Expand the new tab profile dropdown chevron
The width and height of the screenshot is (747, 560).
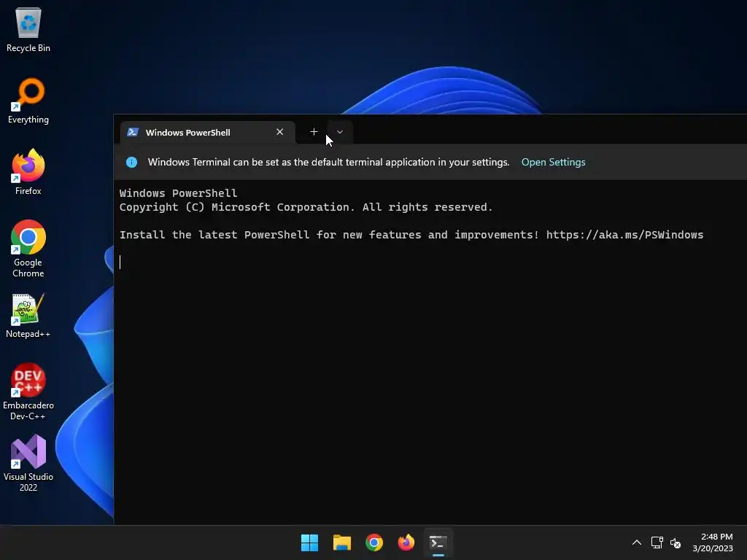[340, 132]
